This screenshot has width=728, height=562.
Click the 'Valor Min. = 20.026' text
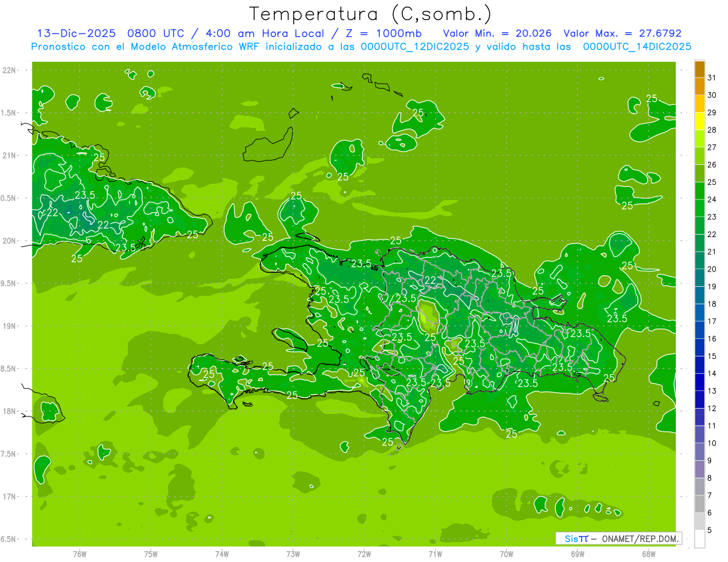click(497, 33)
